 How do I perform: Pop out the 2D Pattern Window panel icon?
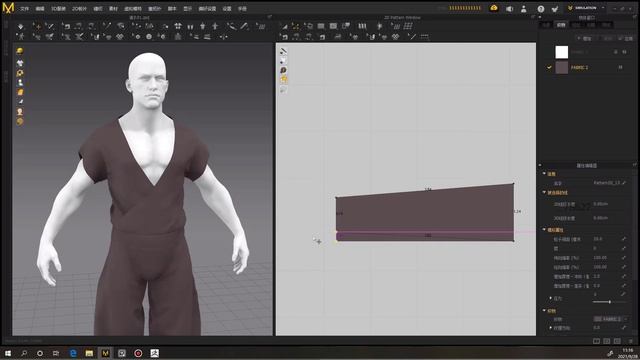(x=533, y=17)
